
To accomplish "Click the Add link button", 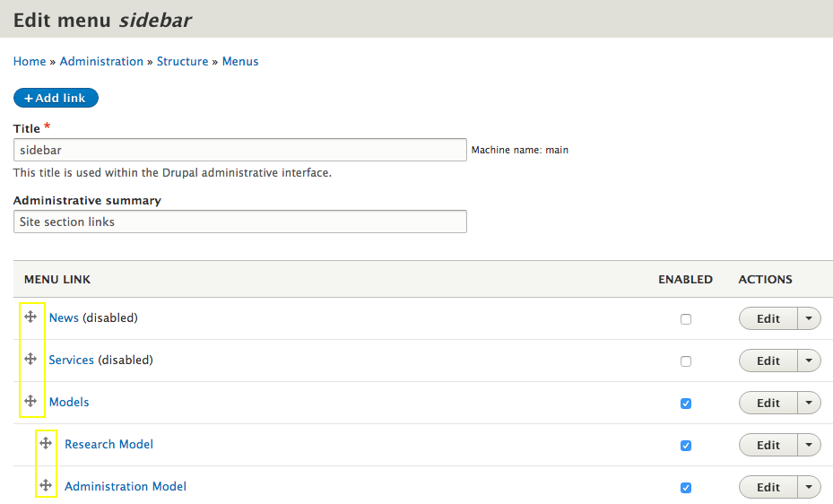I will (56, 98).
